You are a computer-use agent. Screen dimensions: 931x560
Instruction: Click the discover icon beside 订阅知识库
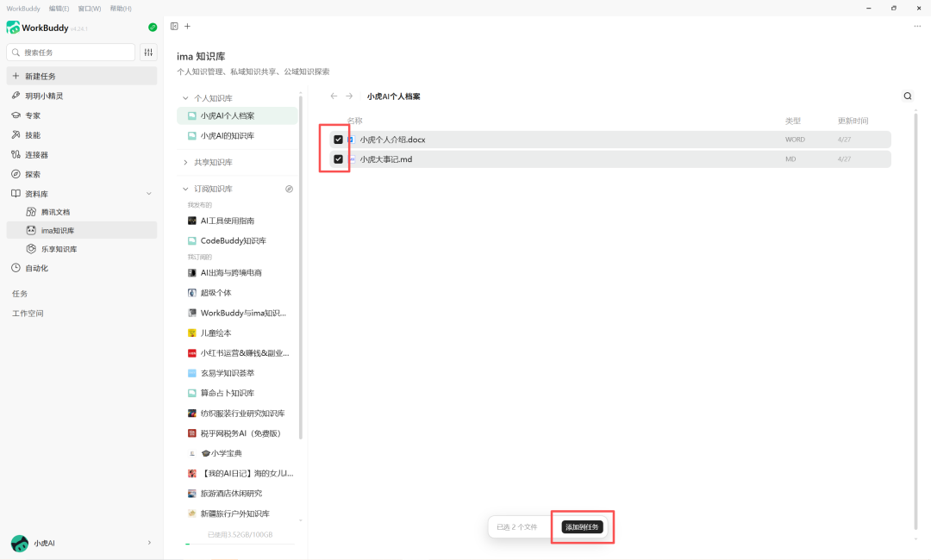click(289, 189)
